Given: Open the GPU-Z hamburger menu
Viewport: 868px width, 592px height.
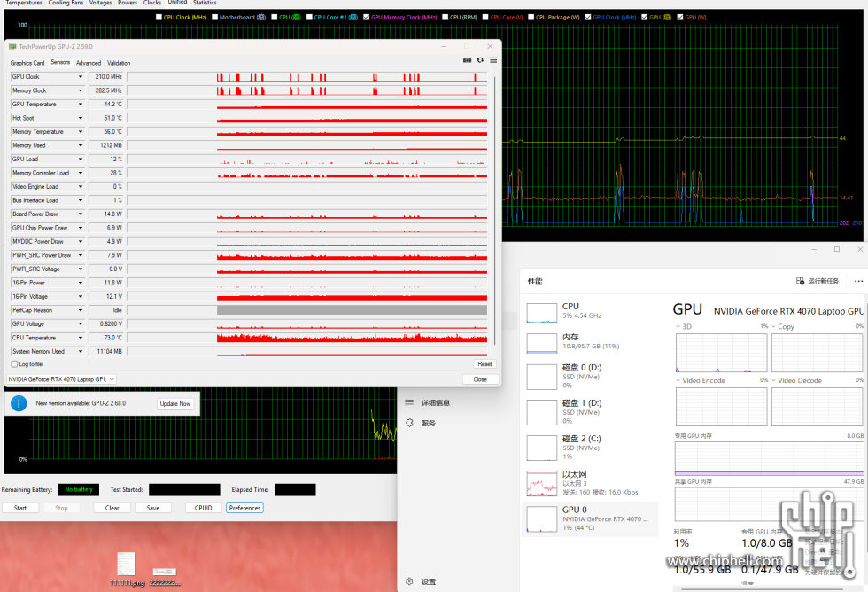Looking at the screenshot, I should point(493,60).
